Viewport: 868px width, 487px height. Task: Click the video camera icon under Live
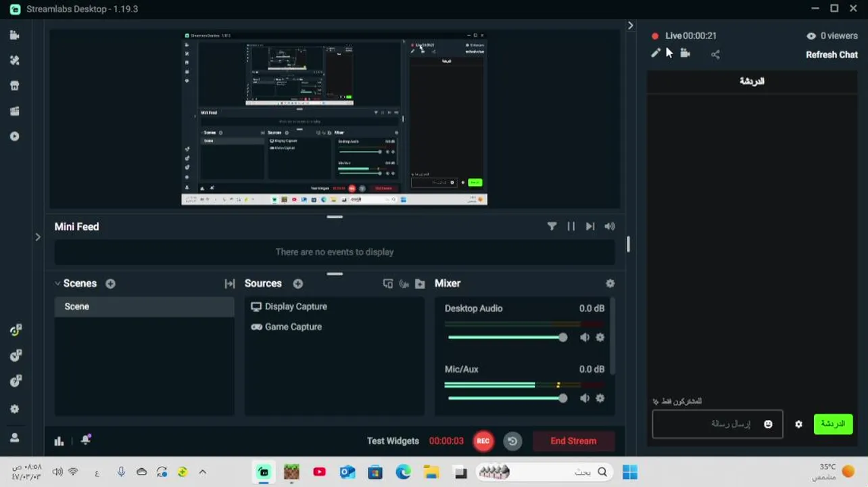point(685,53)
